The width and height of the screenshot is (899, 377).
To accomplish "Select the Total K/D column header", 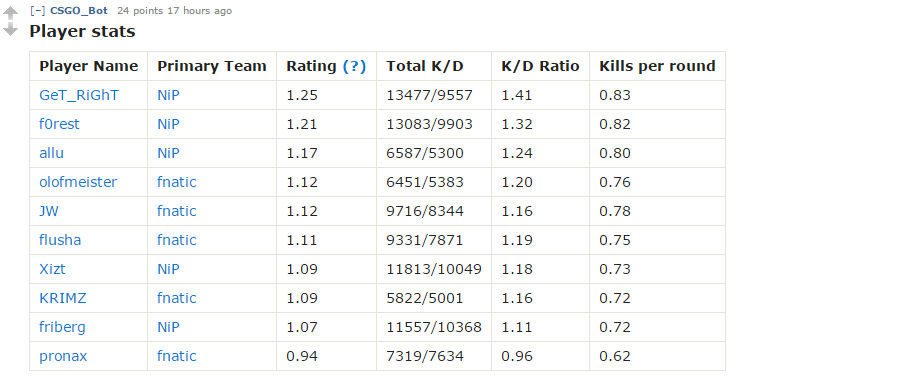I will pos(424,66).
